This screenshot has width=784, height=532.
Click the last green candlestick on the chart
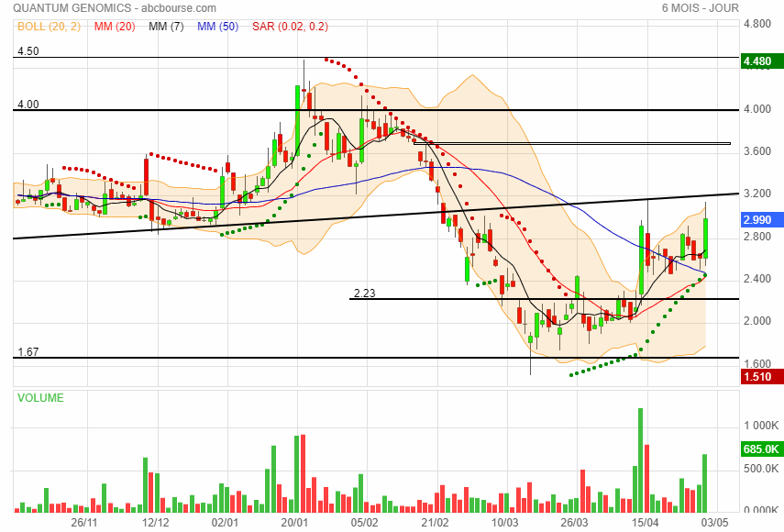(705, 238)
